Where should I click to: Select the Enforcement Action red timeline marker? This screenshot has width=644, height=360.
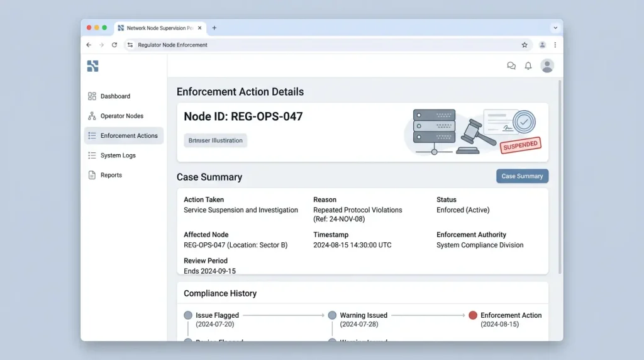pos(473,315)
